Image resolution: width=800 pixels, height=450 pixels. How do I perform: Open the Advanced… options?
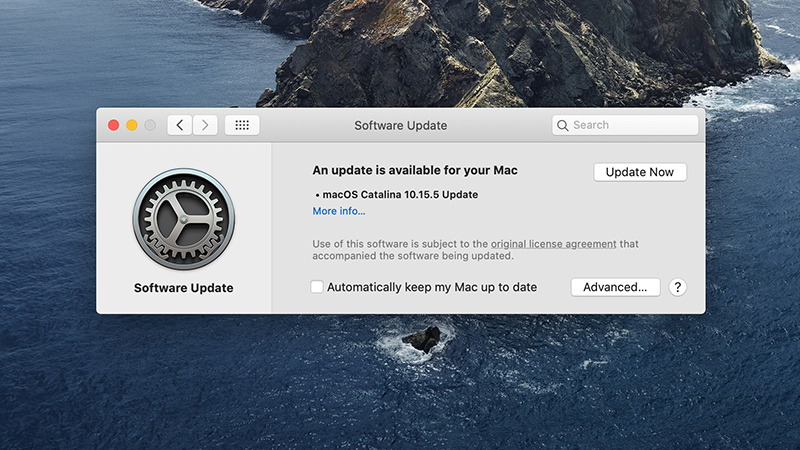(615, 287)
